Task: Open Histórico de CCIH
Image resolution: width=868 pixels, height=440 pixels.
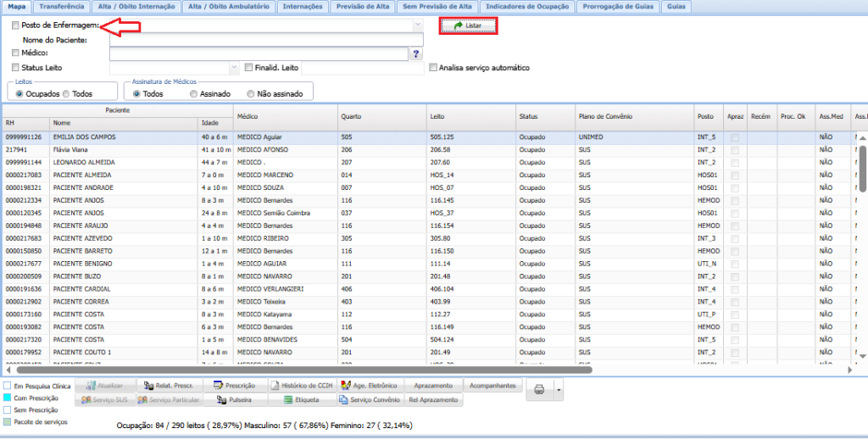Action: (303, 386)
